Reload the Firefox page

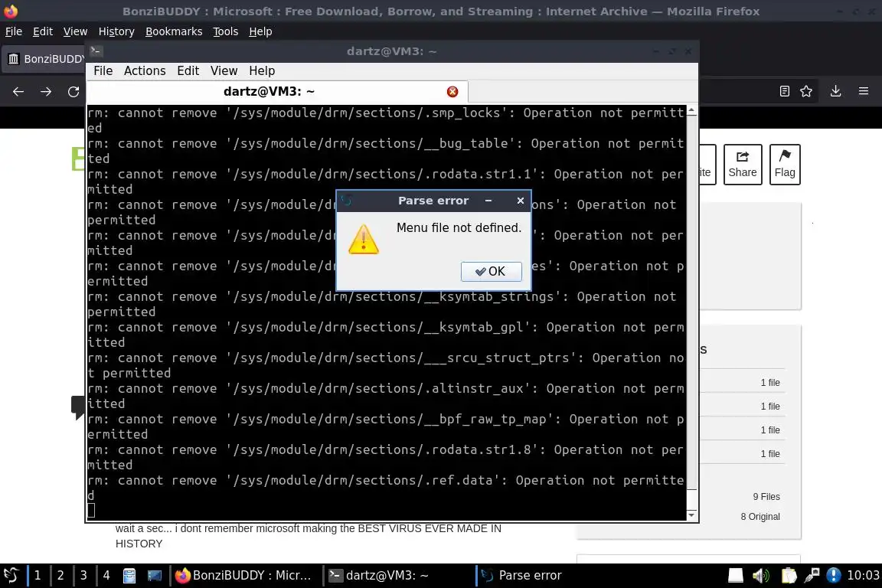(73, 92)
